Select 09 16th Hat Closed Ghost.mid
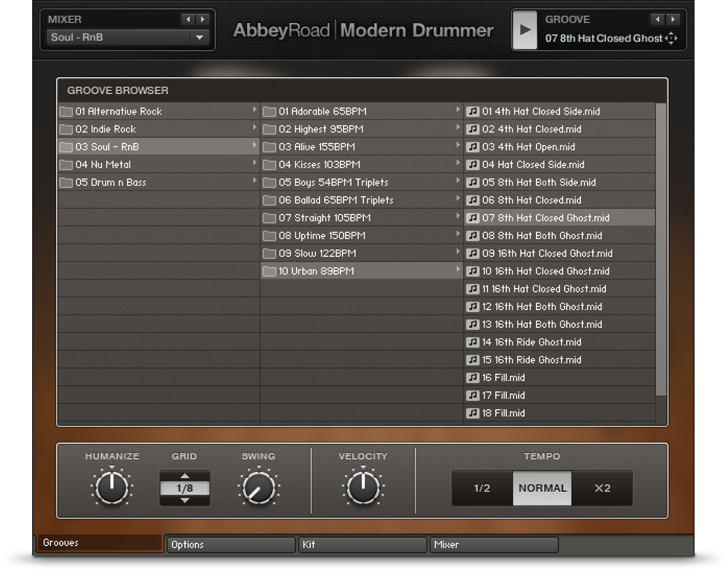This screenshot has width=728, height=577. click(x=559, y=254)
